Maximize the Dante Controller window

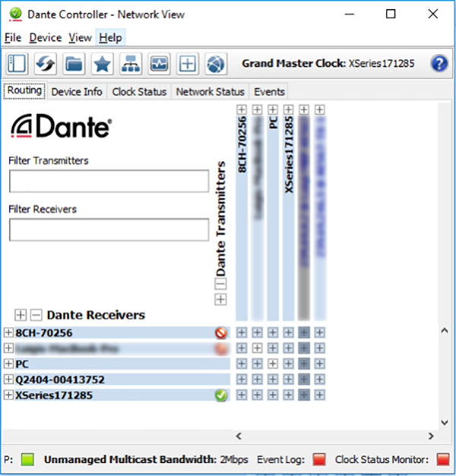[391, 14]
